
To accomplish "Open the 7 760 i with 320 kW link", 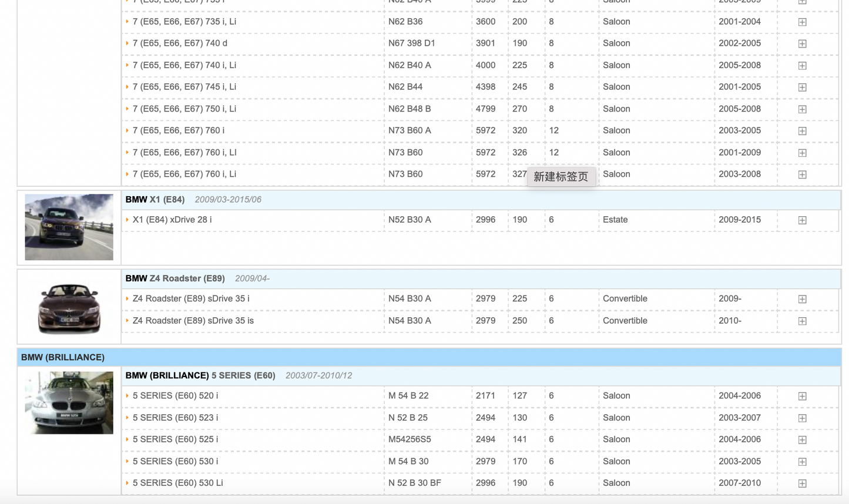I will (179, 130).
